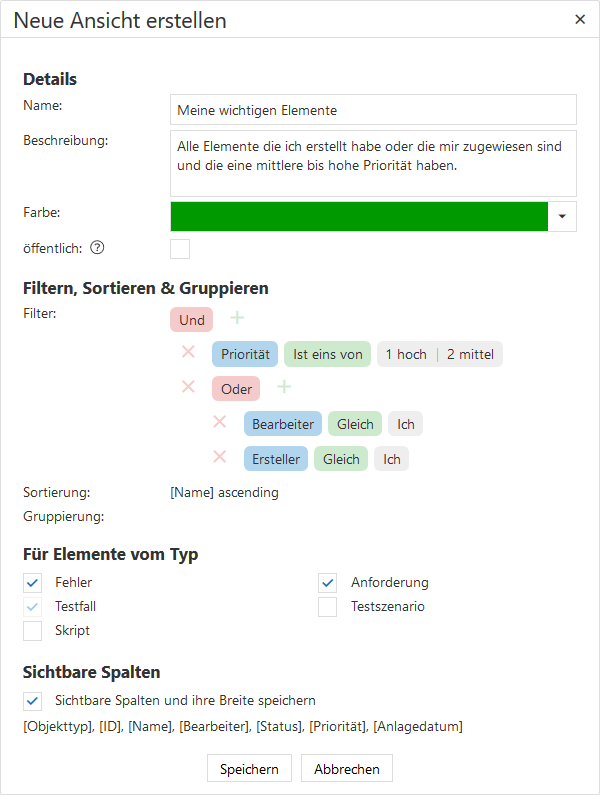Remove the Priorität filter row
Screen dimensions: 600x795
pos(188,352)
